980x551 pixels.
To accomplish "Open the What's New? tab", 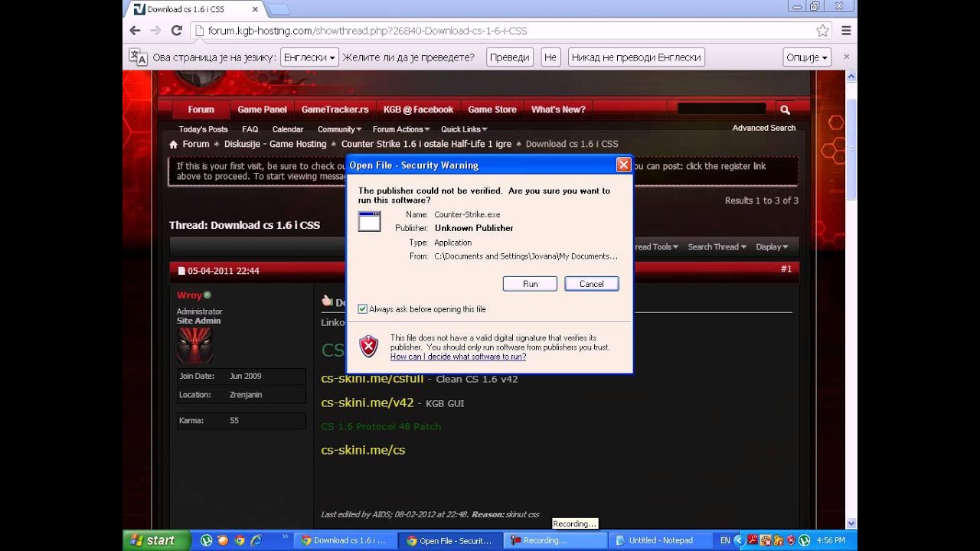I will (x=558, y=109).
